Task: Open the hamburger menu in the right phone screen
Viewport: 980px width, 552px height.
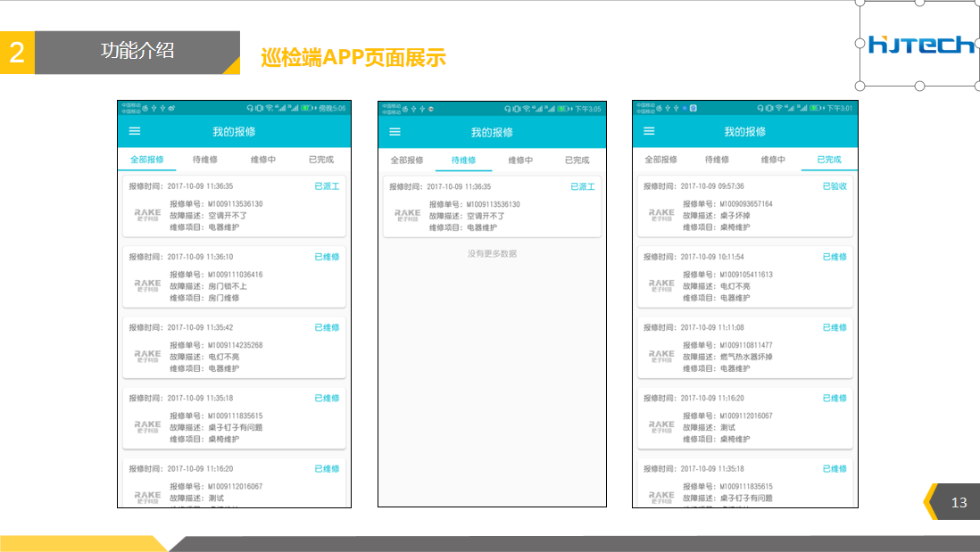Action: pyautogui.click(x=649, y=131)
